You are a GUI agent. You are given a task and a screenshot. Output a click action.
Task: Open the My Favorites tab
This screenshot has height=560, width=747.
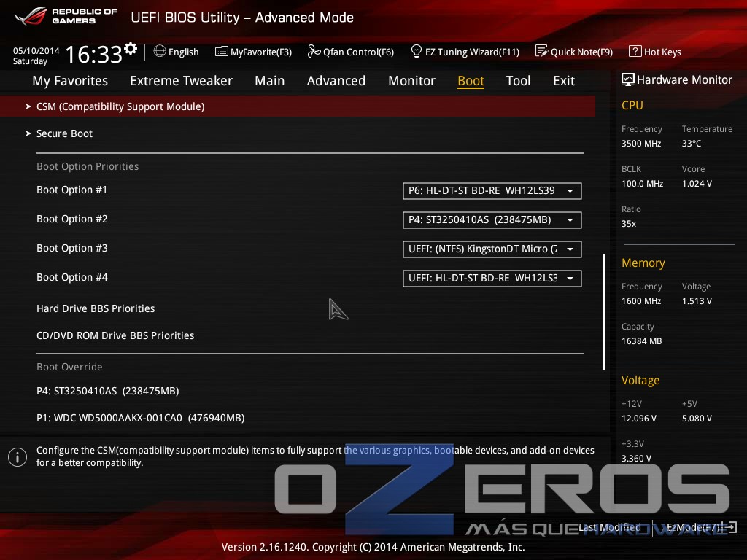click(x=70, y=81)
